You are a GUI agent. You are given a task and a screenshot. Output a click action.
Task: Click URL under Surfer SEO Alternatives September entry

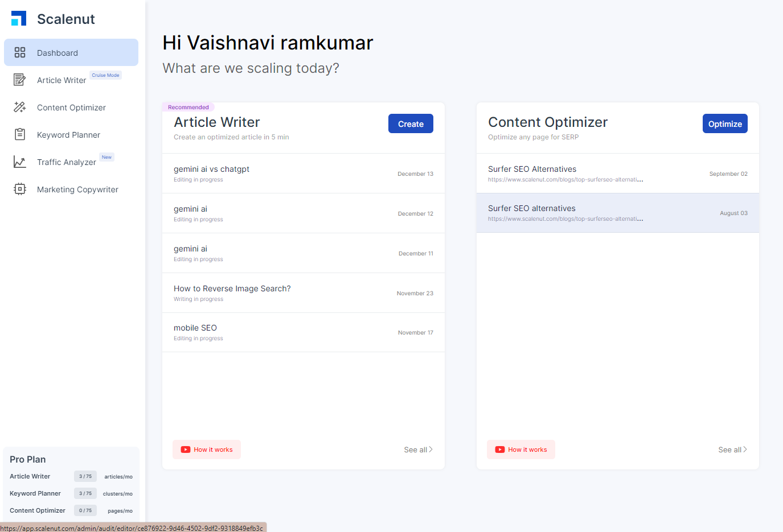click(565, 180)
